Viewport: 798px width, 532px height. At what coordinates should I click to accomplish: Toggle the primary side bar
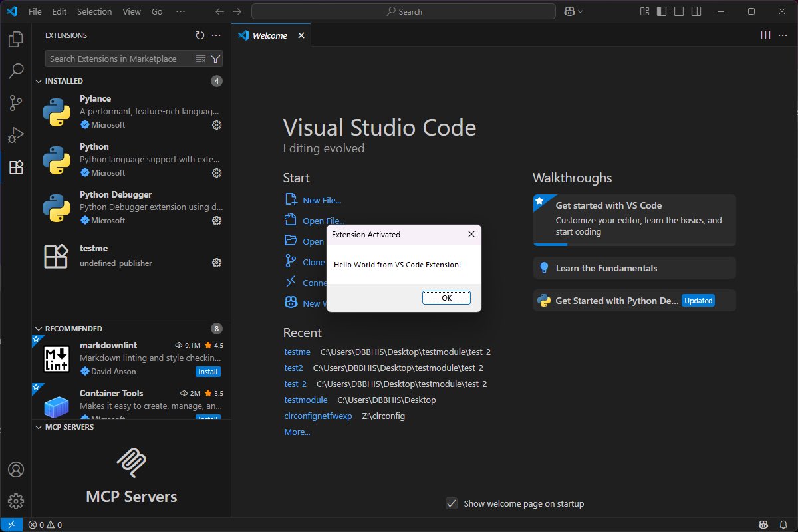[662, 11]
